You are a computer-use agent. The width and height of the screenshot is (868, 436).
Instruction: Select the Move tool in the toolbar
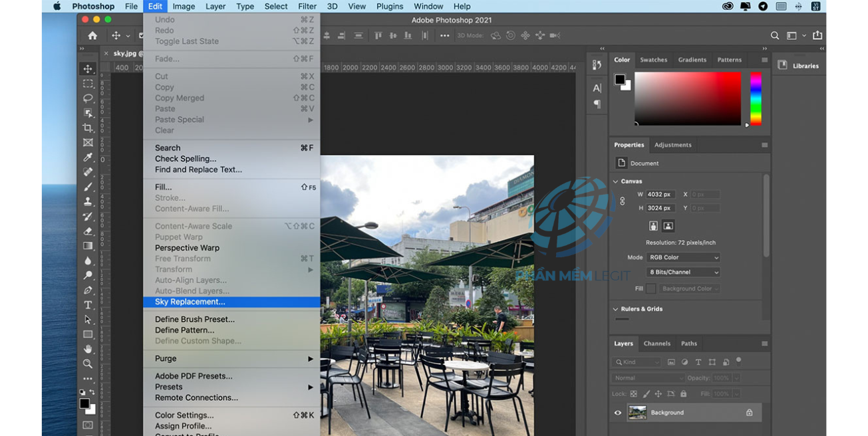(88, 69)
